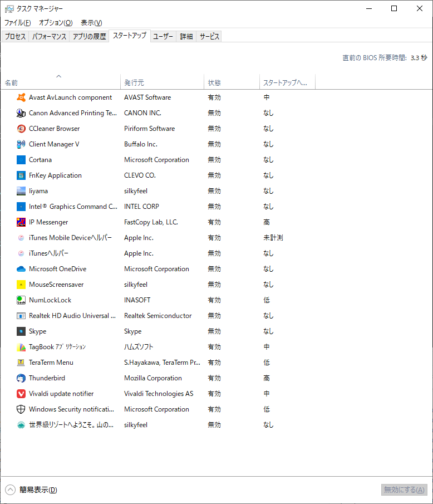Click the Realtek HD Audio Universal icon
433x504 pixels.
coord(21,316)
